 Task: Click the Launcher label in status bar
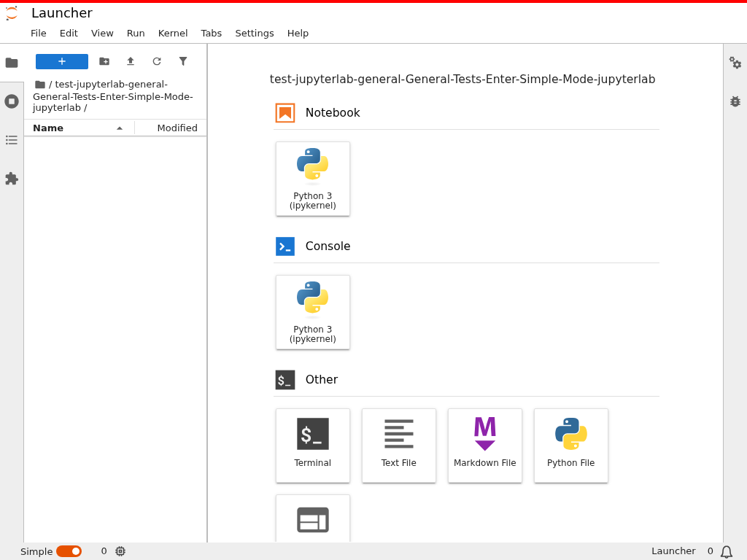(x=673, y=551)
